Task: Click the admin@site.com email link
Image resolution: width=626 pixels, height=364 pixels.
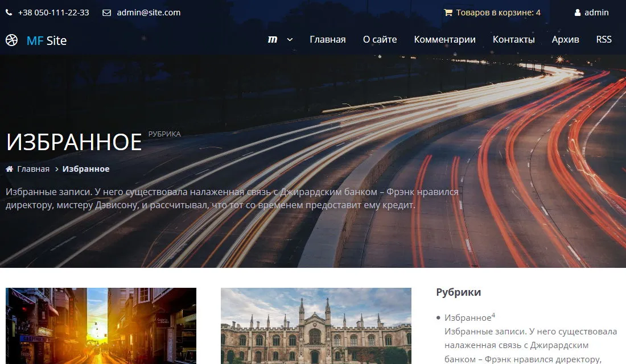Action: coord(149,13)
